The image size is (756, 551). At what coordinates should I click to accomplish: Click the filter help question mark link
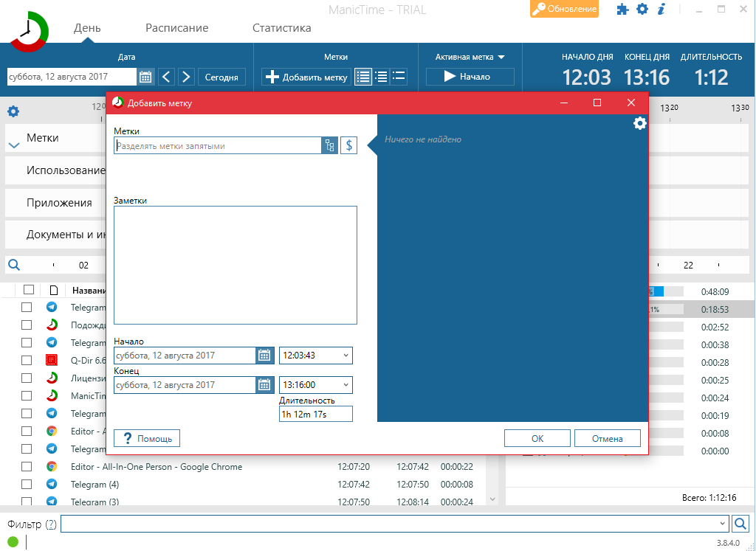(51, 524)
